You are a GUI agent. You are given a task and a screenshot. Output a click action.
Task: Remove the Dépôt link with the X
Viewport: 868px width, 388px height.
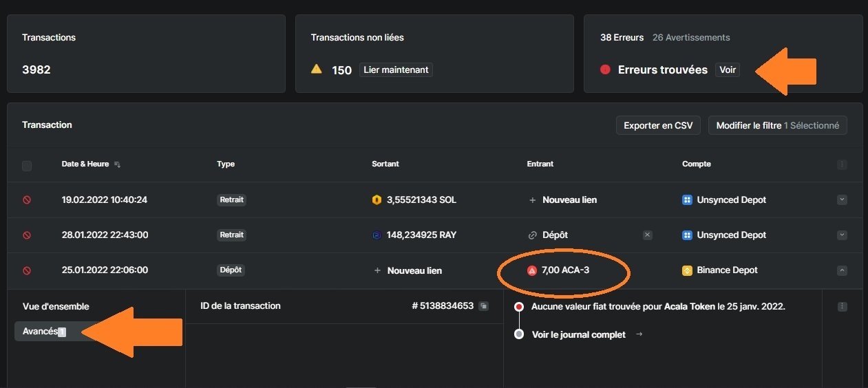(647, 235)
